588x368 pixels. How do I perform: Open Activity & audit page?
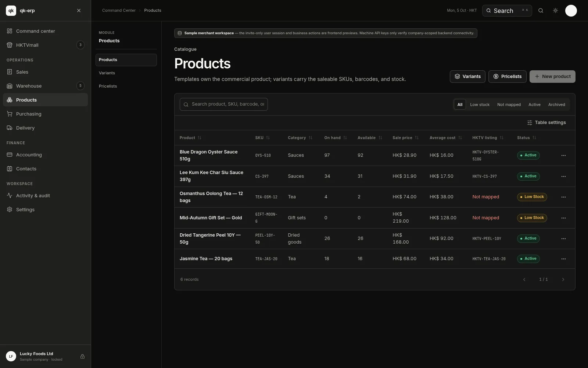click(x=45, y=196)
